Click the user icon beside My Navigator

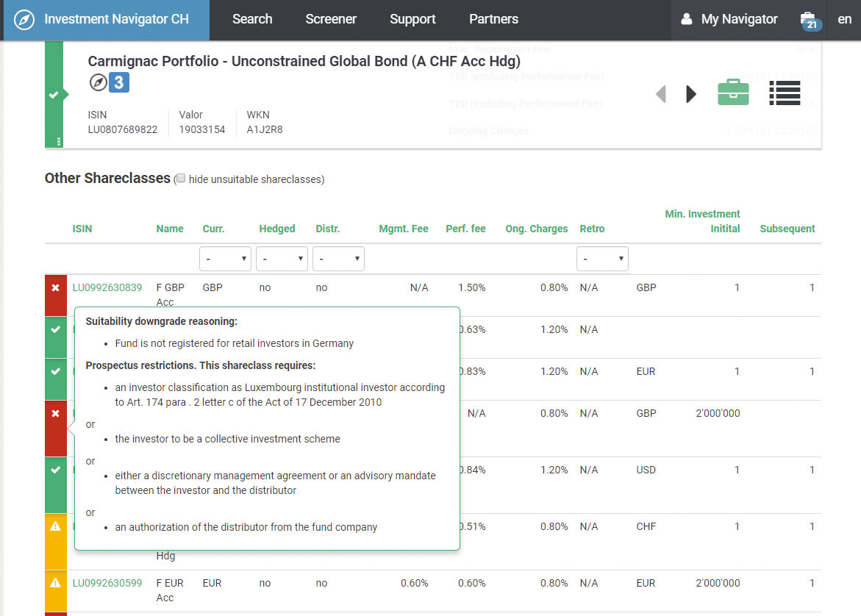point(687,19)
